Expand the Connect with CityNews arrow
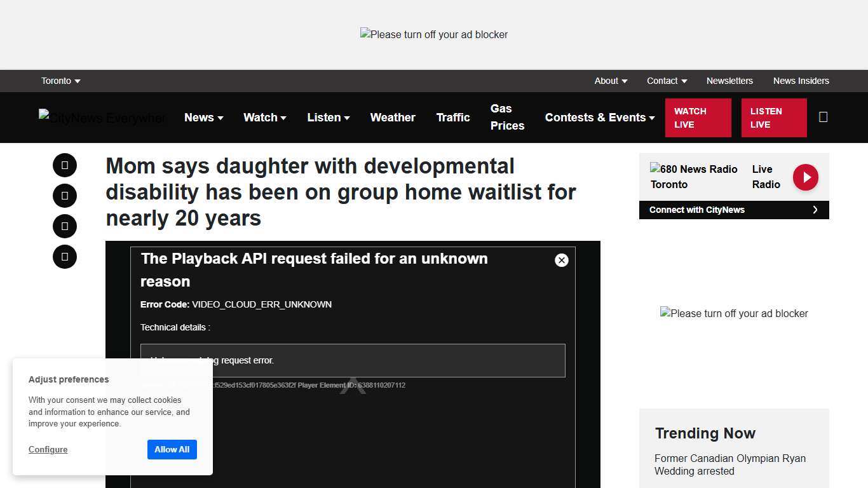 815,210
